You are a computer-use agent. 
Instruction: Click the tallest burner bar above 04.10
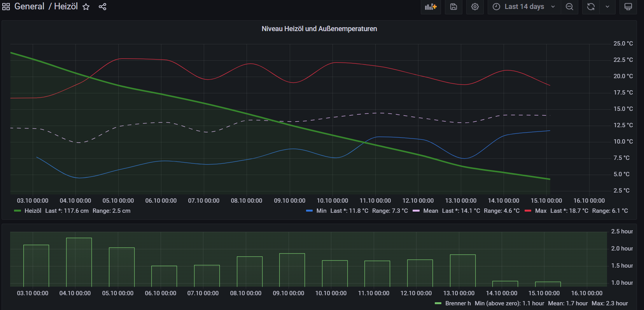pos(79,262)
